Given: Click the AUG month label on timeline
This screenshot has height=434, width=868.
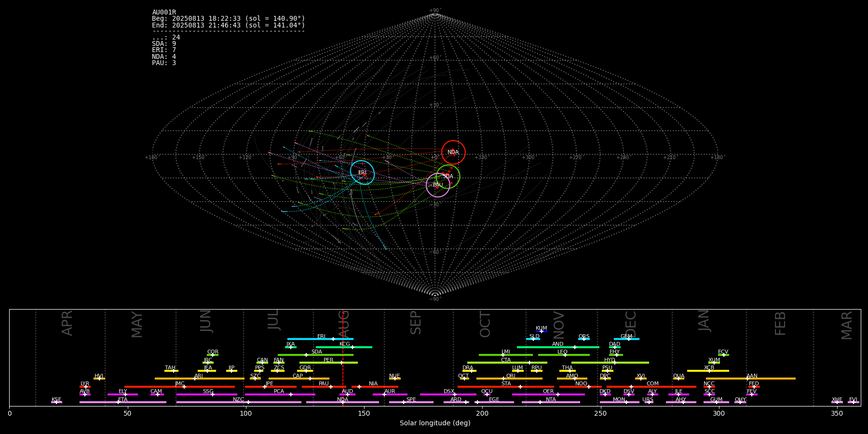Looking at the screenshot, I should click(344, 324).
